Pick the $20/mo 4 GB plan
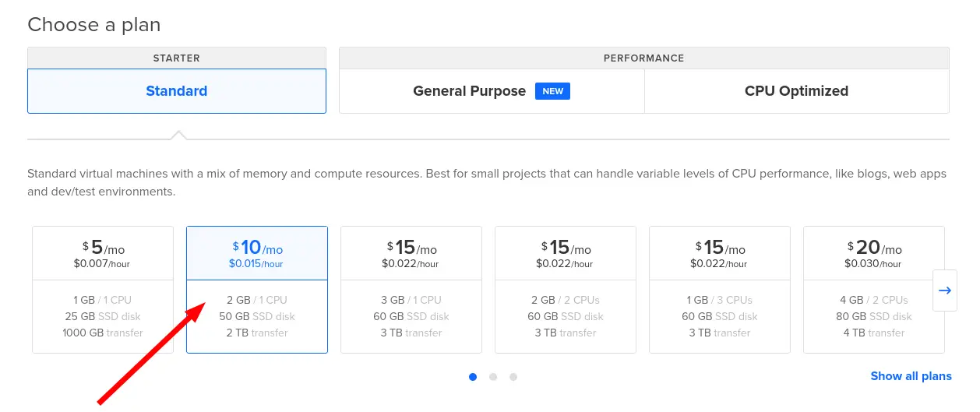This screenshot has width=980, height=412. tap(874, 290)
